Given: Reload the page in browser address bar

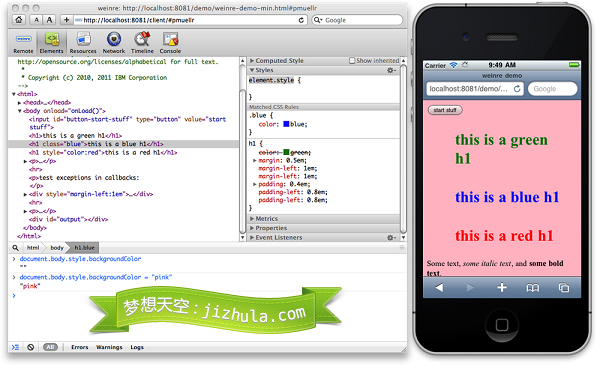Looking at the screenshot, I should coord(301,20).
